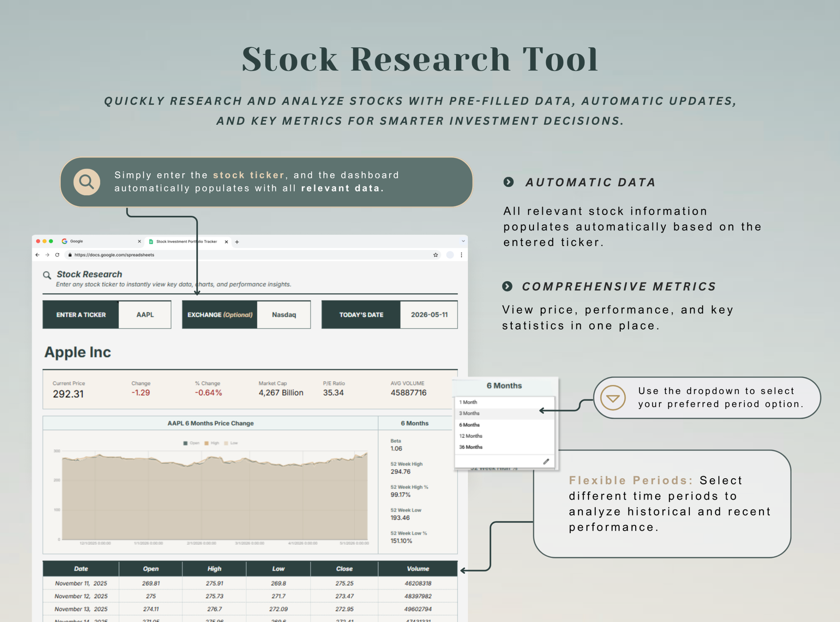The width and height of the screenshot is (840, 622).
Task: Click the TODAY'S DATE label
Action: click(361, 315)
